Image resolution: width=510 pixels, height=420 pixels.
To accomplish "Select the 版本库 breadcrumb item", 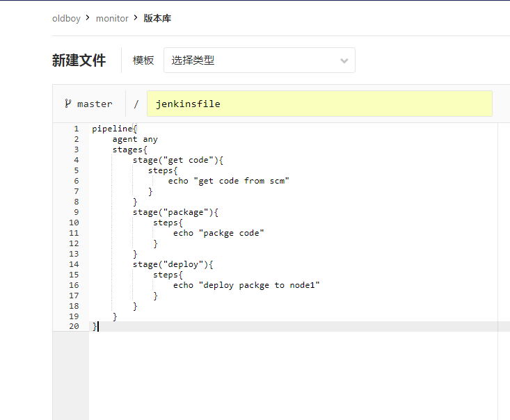I will [157, 18].
